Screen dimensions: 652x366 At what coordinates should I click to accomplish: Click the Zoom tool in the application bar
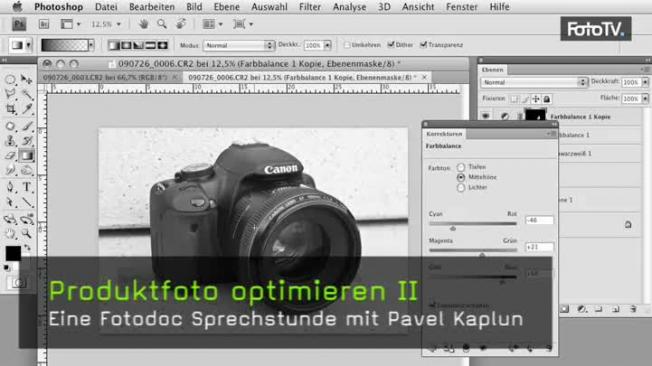162,24
